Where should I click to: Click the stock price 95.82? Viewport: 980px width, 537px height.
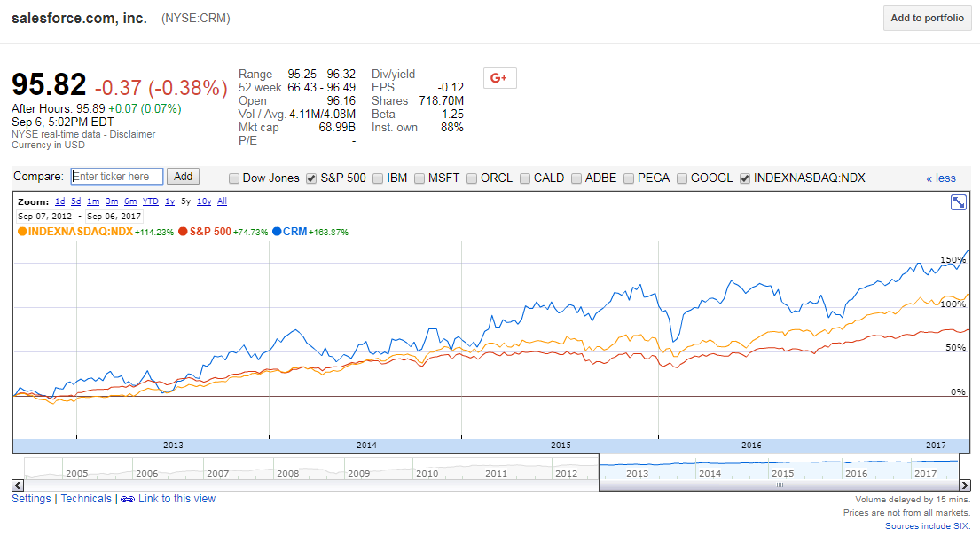click(49, 84)
